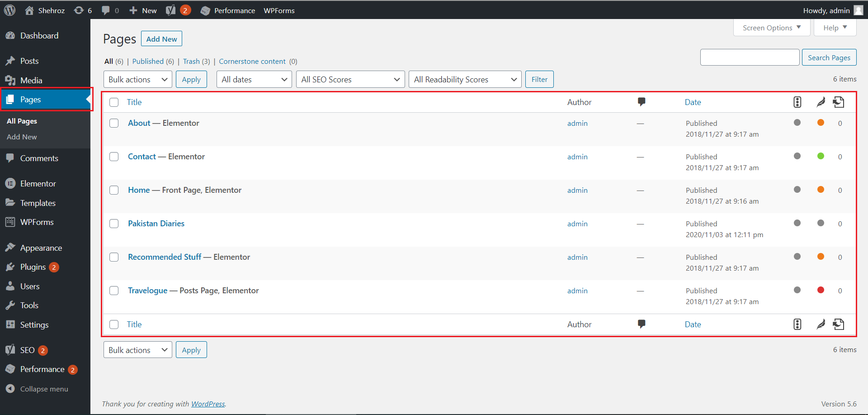Select all pages via header checkbox

click(114, 102)
